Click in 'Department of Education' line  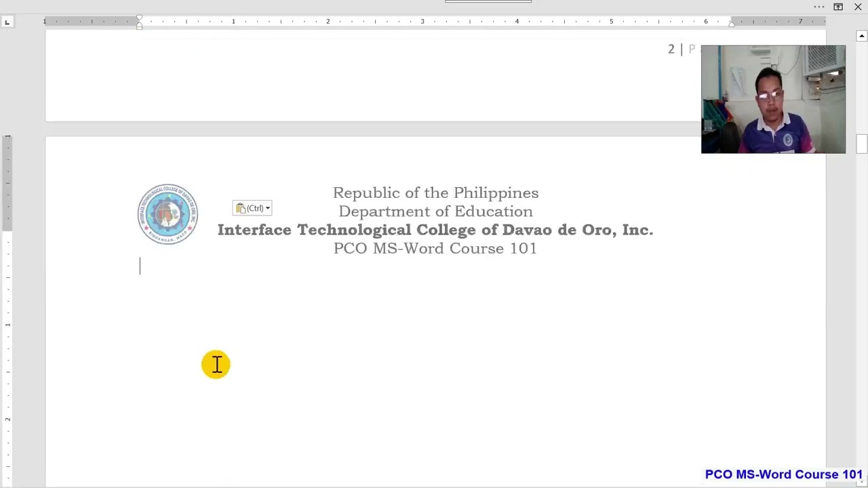(x=435, y=211)
